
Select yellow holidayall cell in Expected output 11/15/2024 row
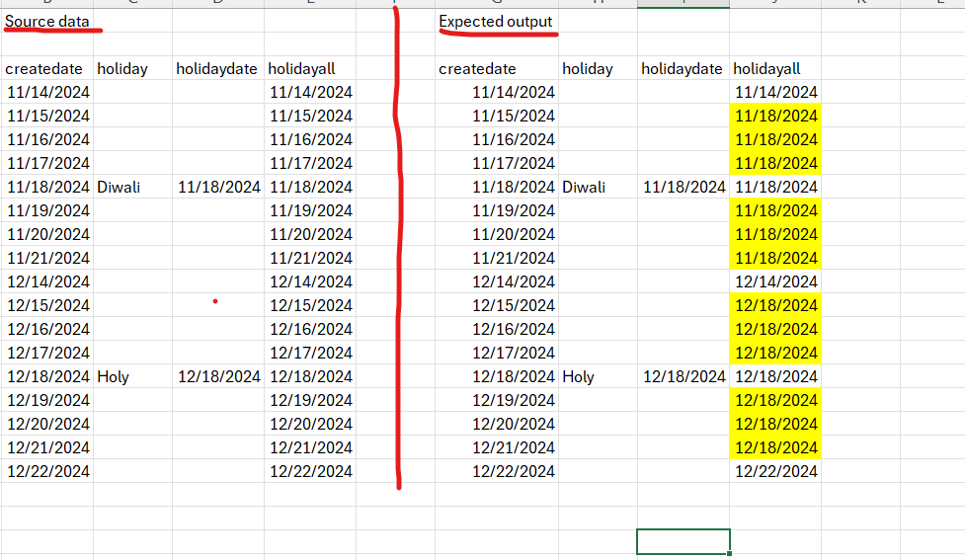coord(775,116)
